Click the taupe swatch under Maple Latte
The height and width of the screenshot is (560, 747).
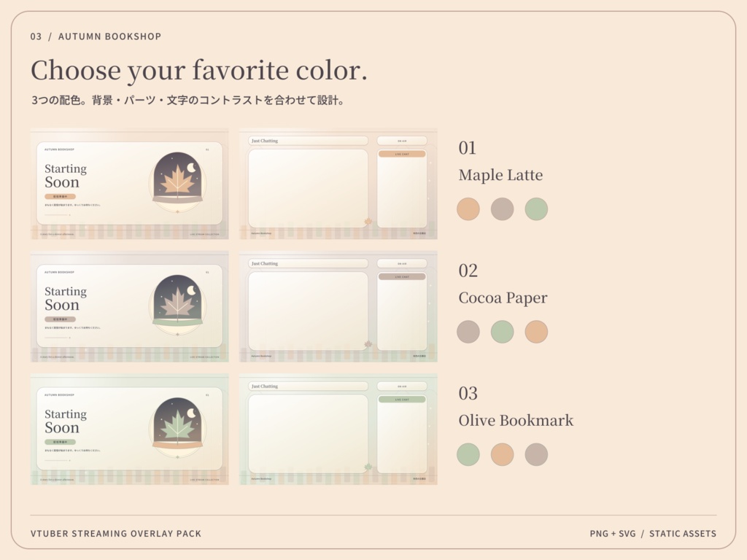pos(502,209)
